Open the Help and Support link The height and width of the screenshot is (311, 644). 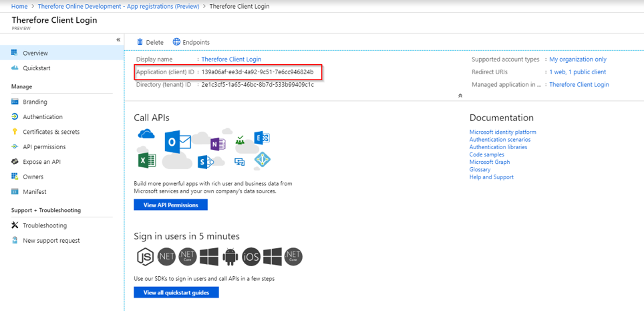pos(491,177)
